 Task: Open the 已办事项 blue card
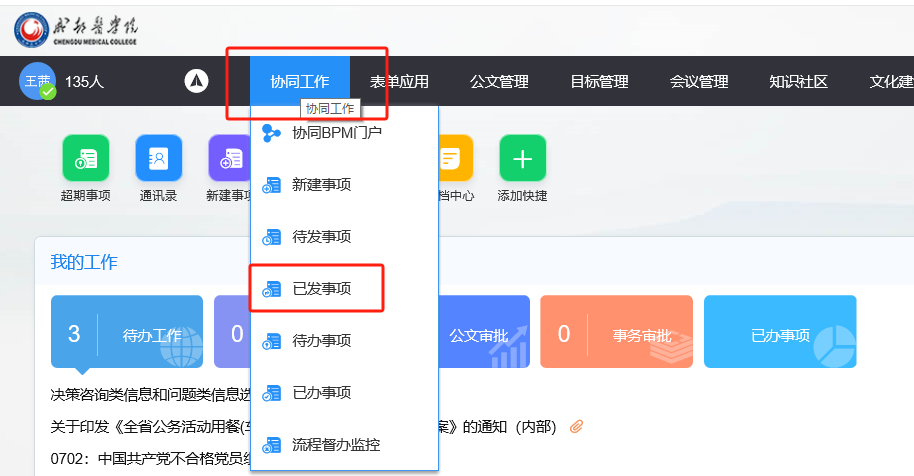pyautogui.click(x=780, y=334)
